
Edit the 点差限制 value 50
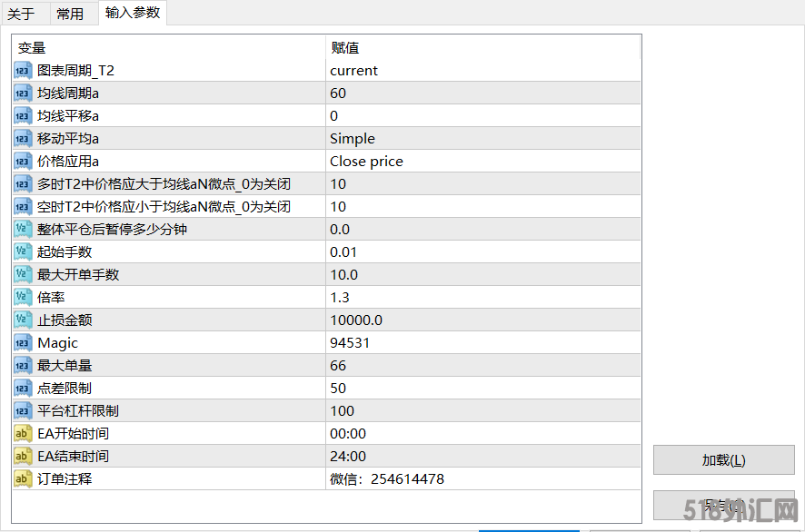pyautogui.click(x=482, y=389)
